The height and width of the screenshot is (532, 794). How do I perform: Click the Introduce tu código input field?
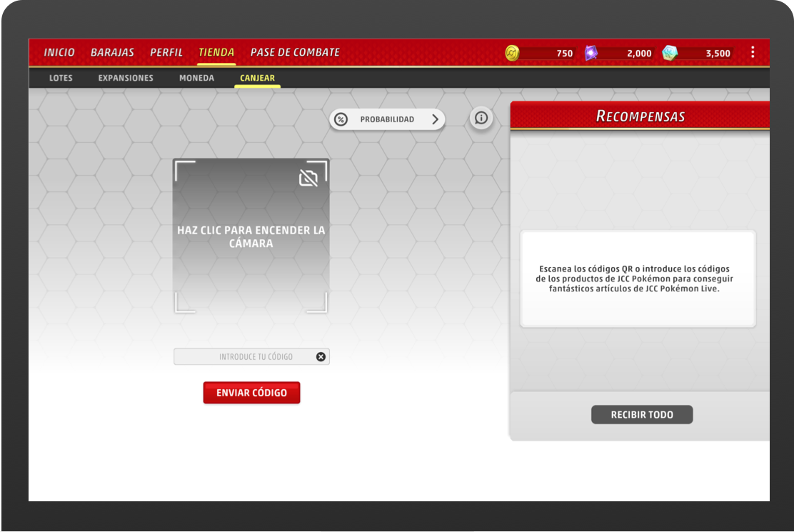click(x=246, y=357)
